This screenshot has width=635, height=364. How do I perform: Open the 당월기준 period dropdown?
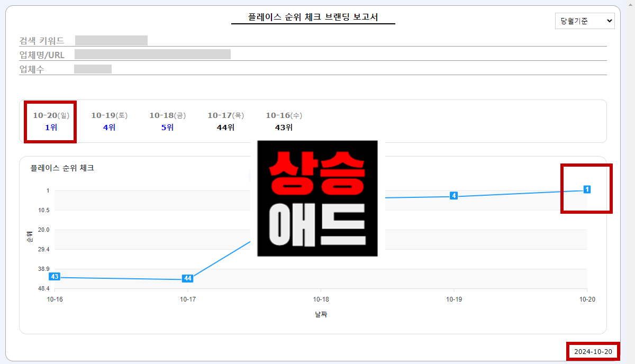click(585, 21)
